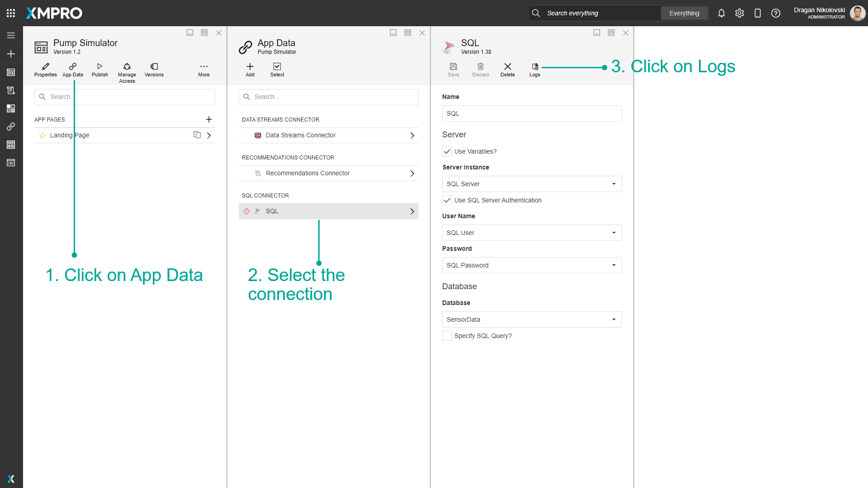
Task: Open the Server Instance dropdown
Action: 613,184
